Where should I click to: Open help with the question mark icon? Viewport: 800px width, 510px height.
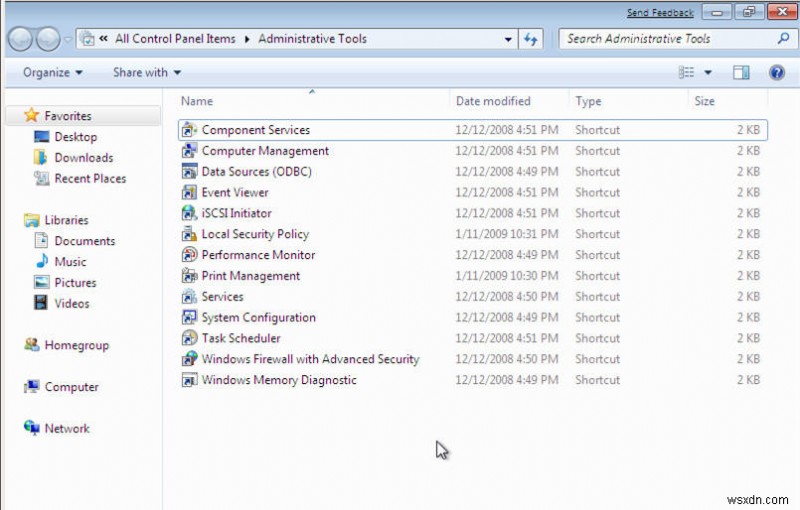coord(777,73)
